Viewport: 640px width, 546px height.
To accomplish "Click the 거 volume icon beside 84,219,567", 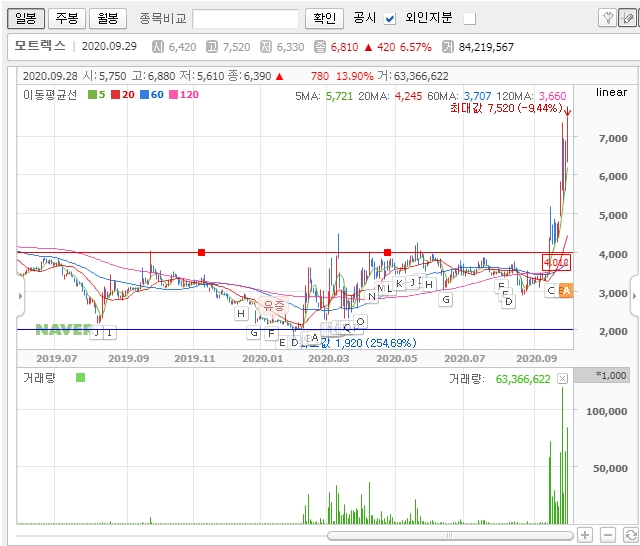I will (x=448, y=47).
